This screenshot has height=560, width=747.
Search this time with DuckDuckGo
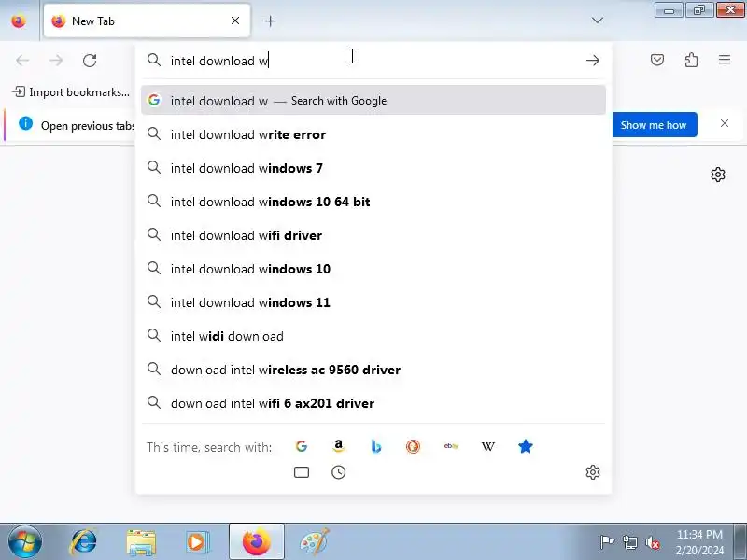click(x=413, y=446)
